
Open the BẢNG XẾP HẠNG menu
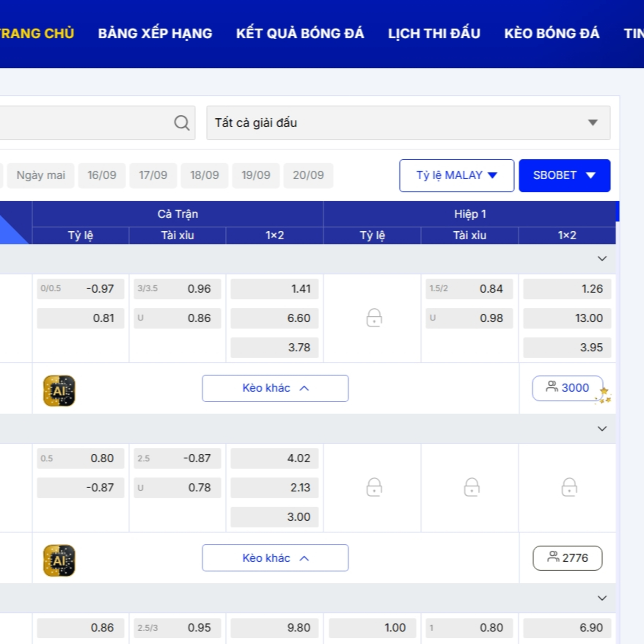(155, 34)
